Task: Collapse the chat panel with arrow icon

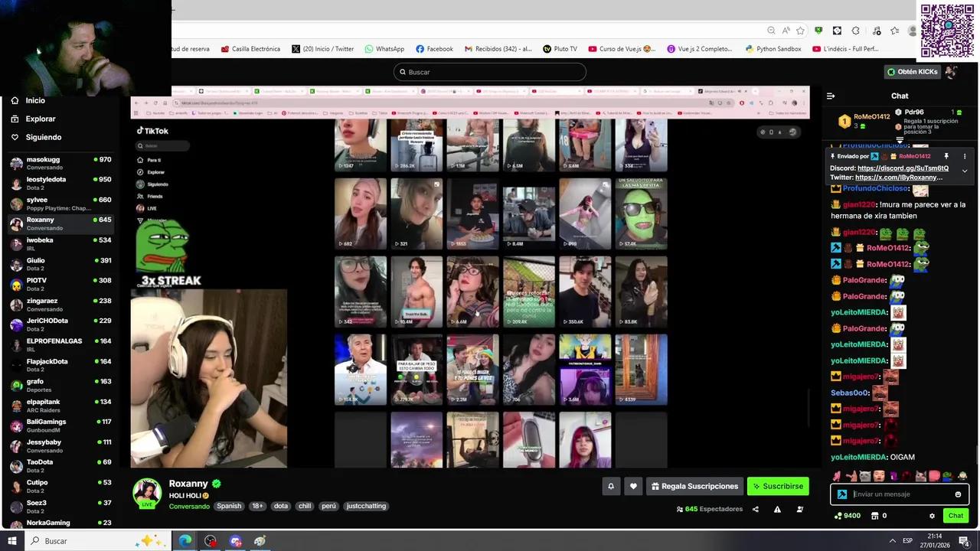Action: tap(831, 96)
